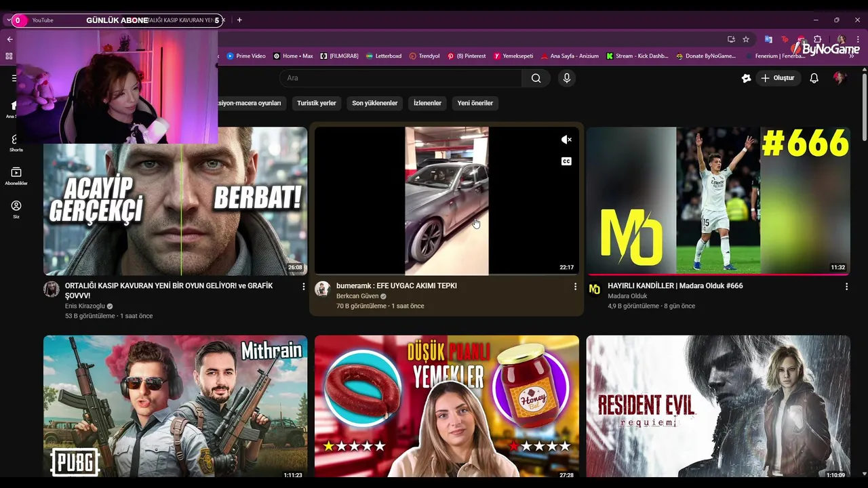Open Chrome three-dot menu

(858, 39)
